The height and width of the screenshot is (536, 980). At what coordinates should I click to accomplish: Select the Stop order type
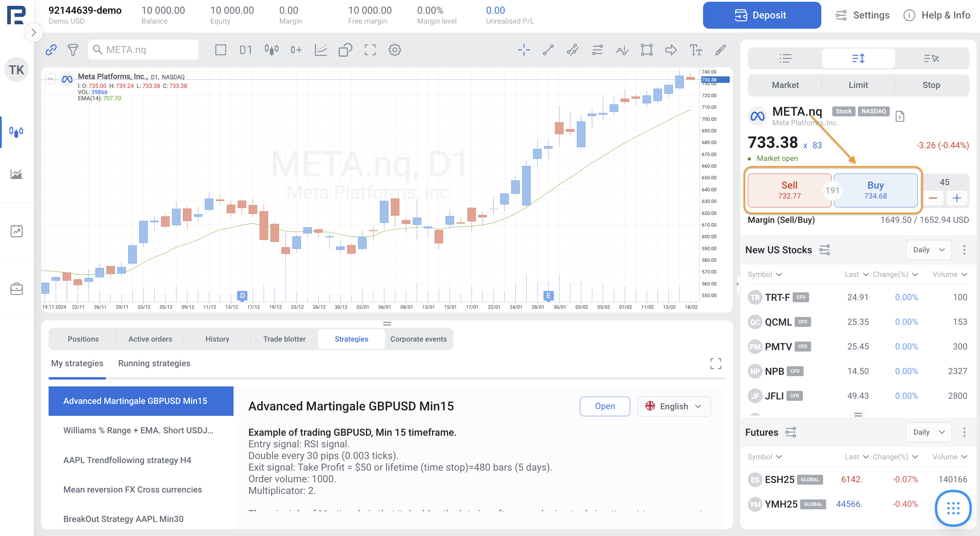[930, 85]
